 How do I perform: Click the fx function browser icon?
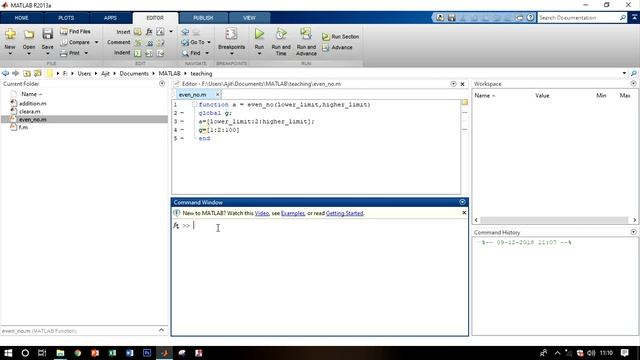tap(149, 31)
